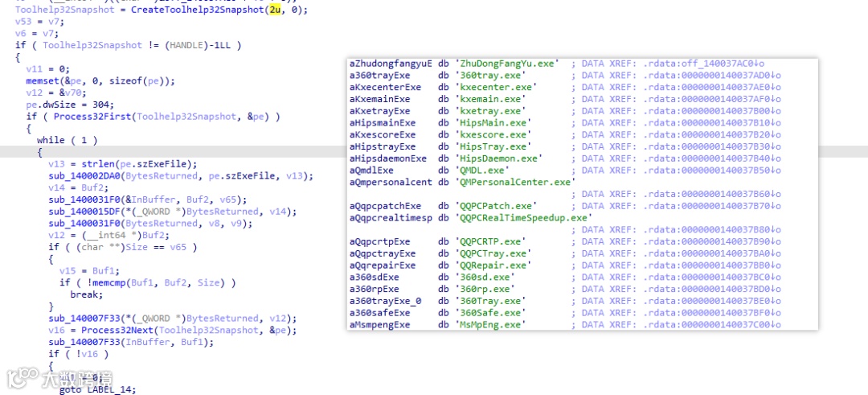The width and height of the screenshot is (868, 395).
Task: Select &v70 in the v12 assignment
Action: click(68, 93)
